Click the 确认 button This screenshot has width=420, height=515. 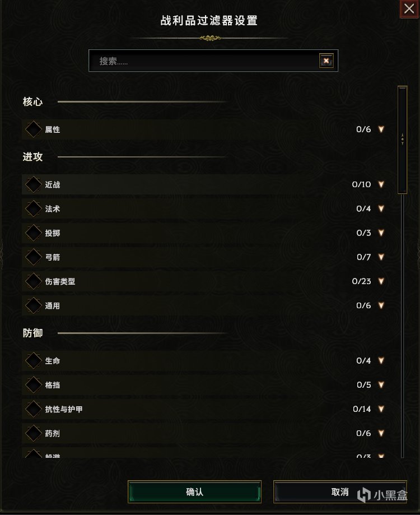(194, 492)
